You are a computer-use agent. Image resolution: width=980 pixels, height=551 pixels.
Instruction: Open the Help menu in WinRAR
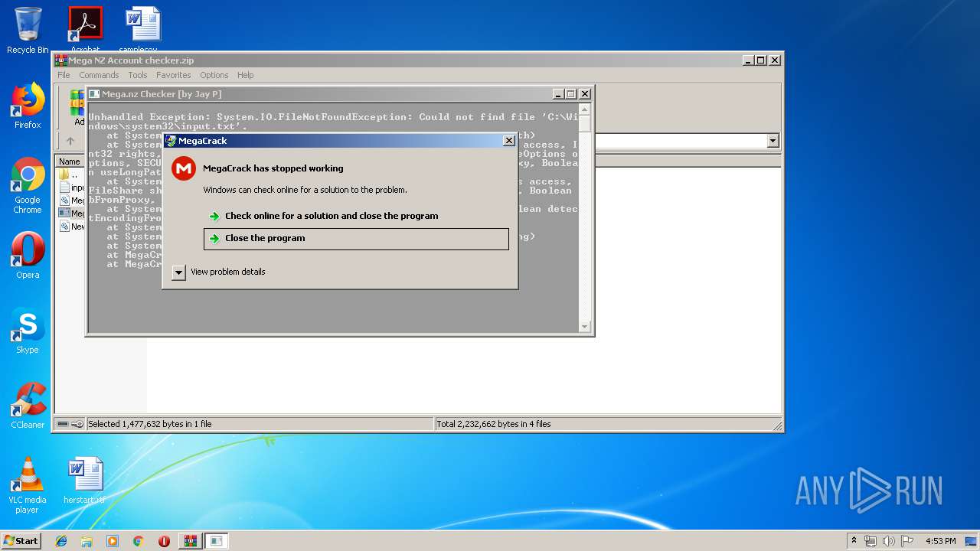pyautogui.click(x=245, y=75)
